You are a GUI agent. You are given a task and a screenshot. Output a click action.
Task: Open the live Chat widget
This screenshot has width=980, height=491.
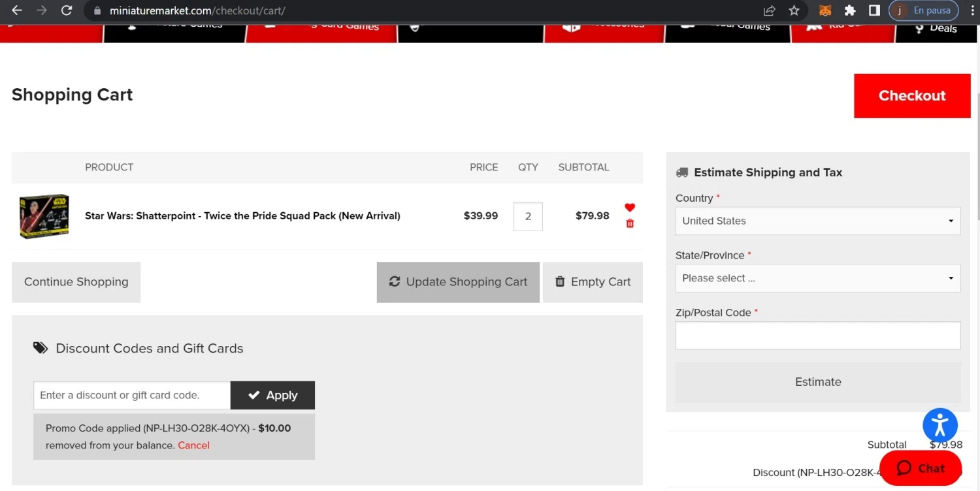pos(921,468)
